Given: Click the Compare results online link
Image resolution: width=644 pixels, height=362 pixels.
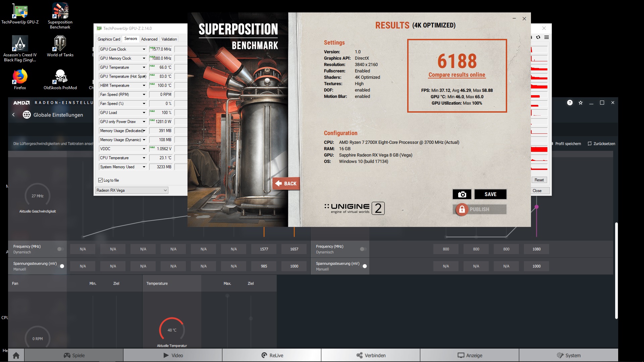Looking at the screenshot, I should 457,75.
